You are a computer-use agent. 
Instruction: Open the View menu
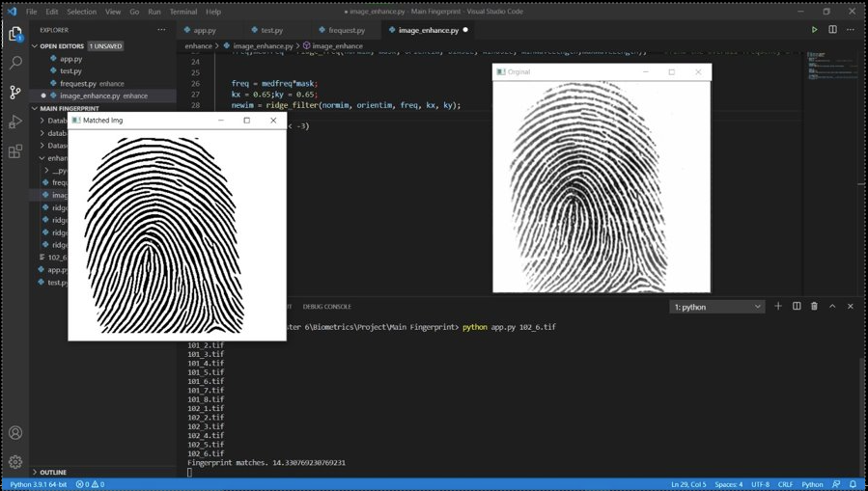coord(113,11)
